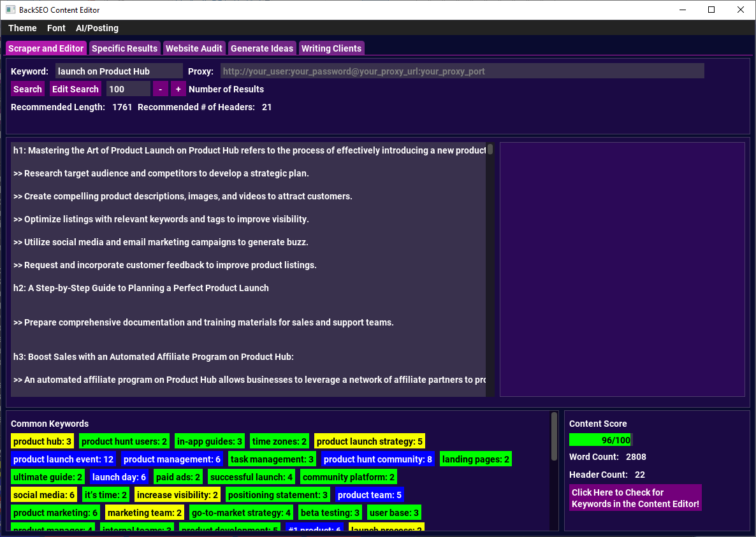
Task: Click the Recommended Length value 1761
Action: 122,108
